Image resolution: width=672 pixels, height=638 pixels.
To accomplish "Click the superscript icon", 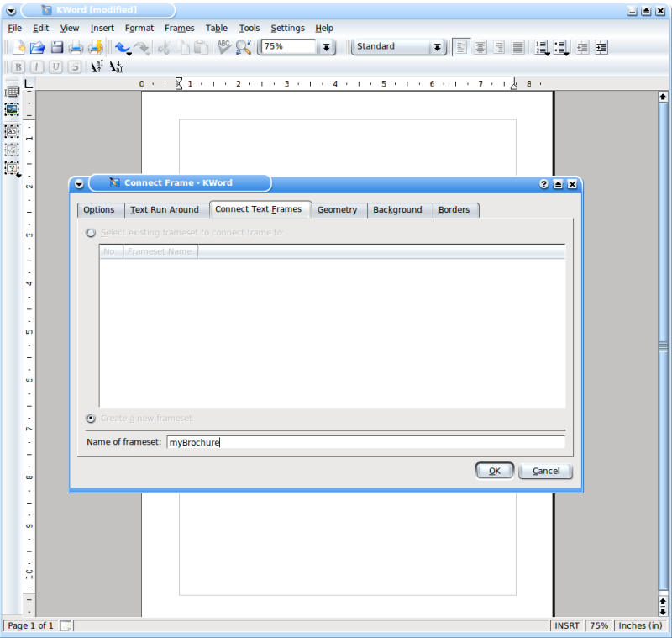I will click(x=97, y=66).
